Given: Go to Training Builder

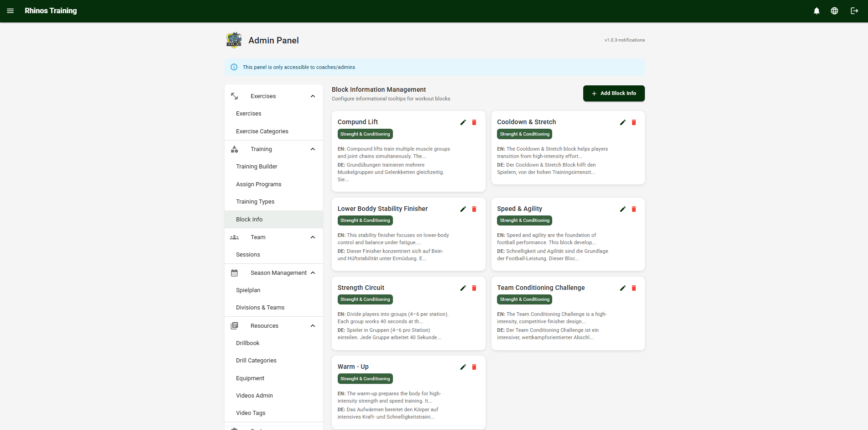Looking at the screenshot, I should pyautogui.click(x=274, y=167).
